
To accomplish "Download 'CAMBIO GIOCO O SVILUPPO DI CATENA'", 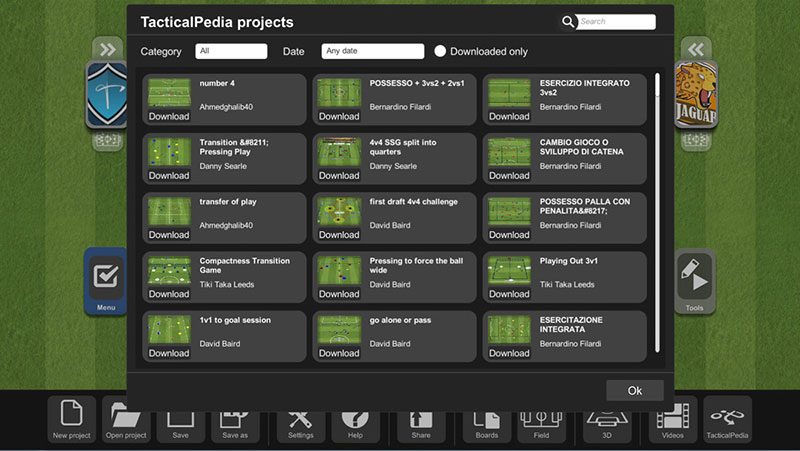I will [x=509, y=176].
